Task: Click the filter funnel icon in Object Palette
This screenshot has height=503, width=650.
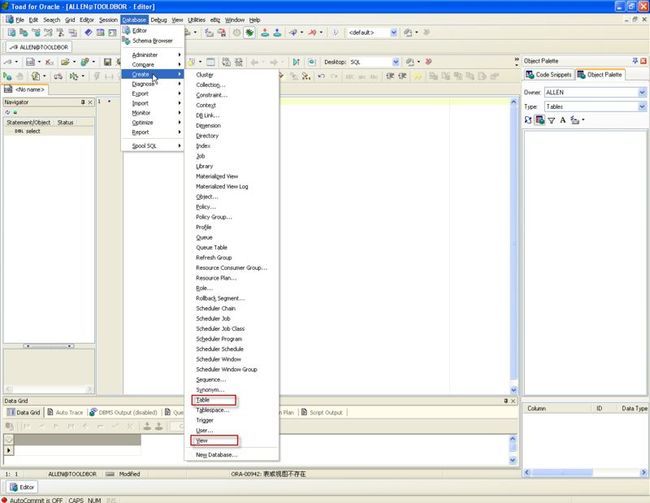Action: [551, 120]
